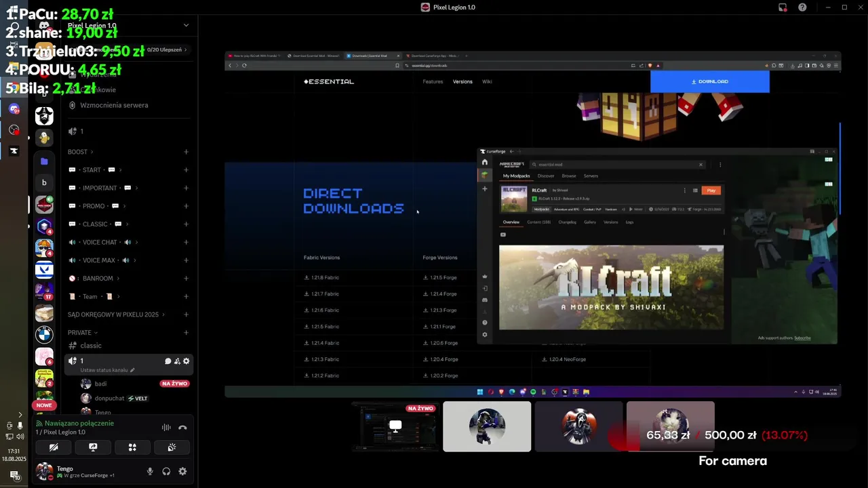
Task: Add channel to PRIVATE category
Action: point(186,333)
